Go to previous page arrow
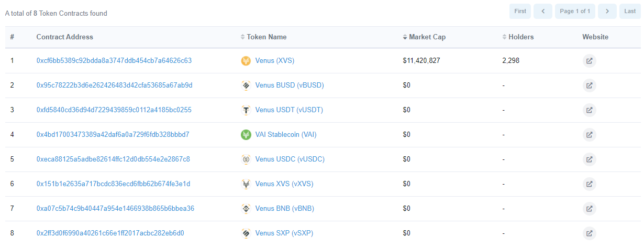This screenshot has height=247, width=644. pos(543,11)
